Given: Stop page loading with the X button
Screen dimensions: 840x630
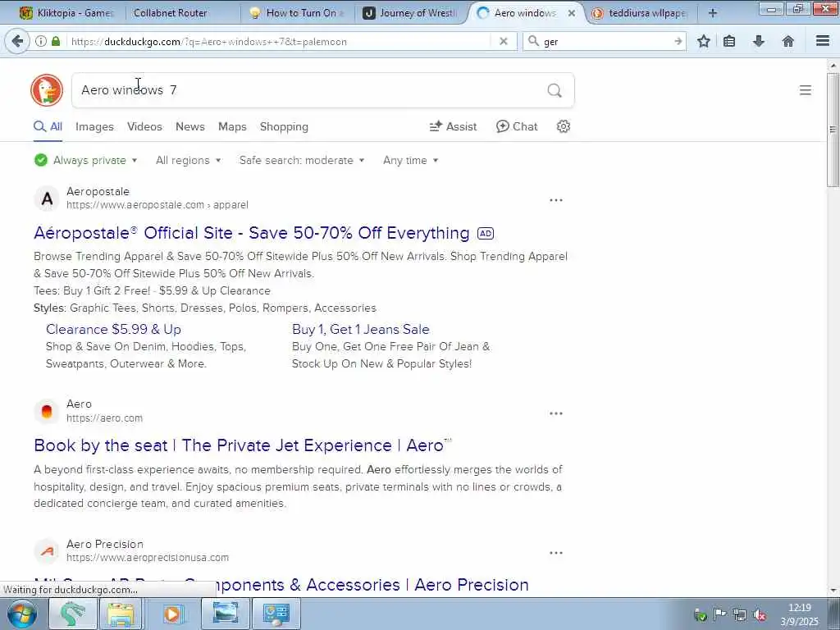Looking at the screenshot, I should (x=503, y=41).
